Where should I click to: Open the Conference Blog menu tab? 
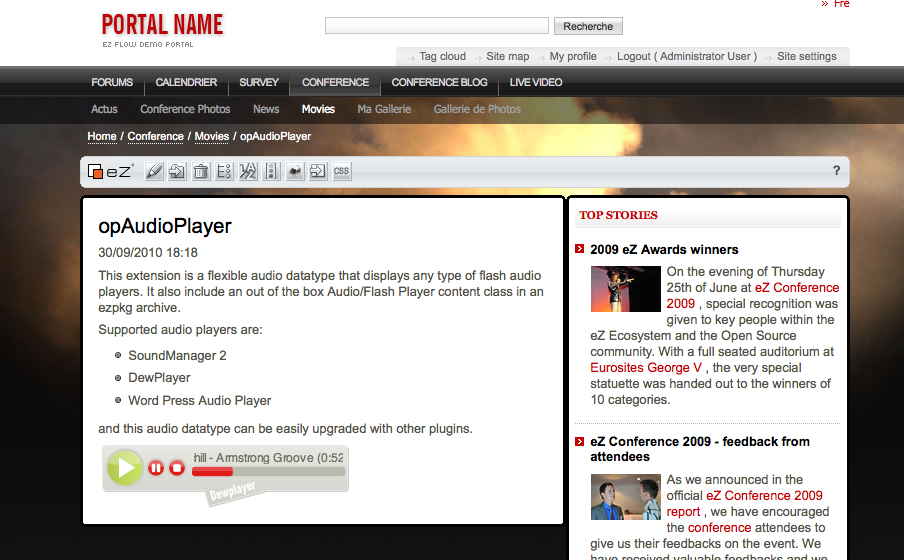point(439,82)
